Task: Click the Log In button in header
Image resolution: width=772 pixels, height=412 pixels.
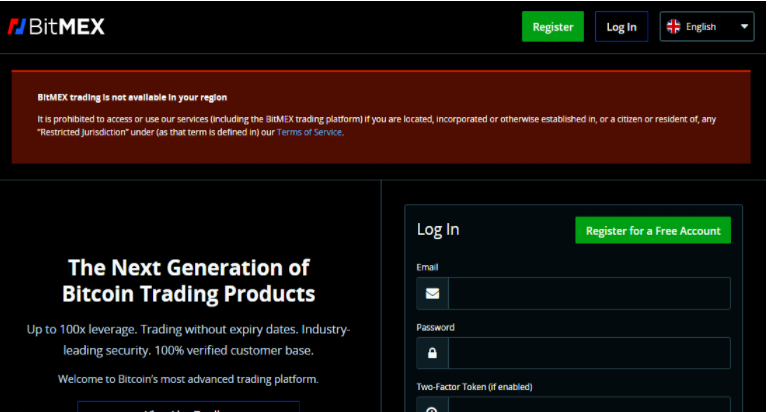Action: point(621,27)
